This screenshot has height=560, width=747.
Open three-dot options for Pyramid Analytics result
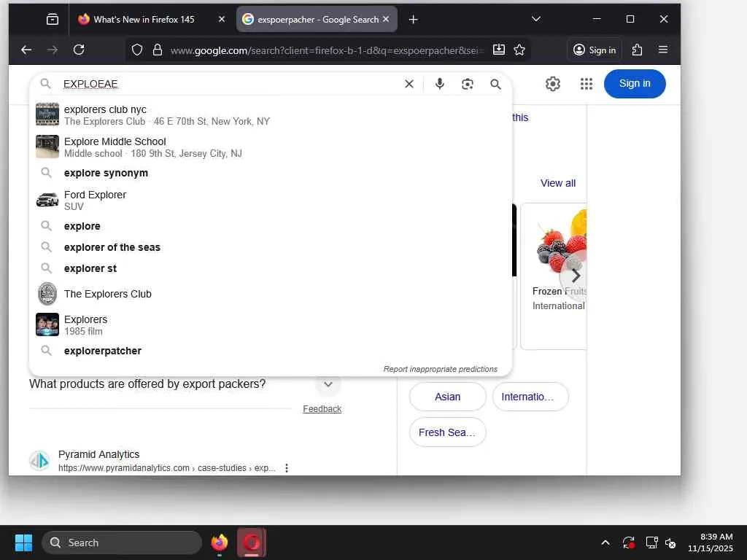(x=286, y=468)
